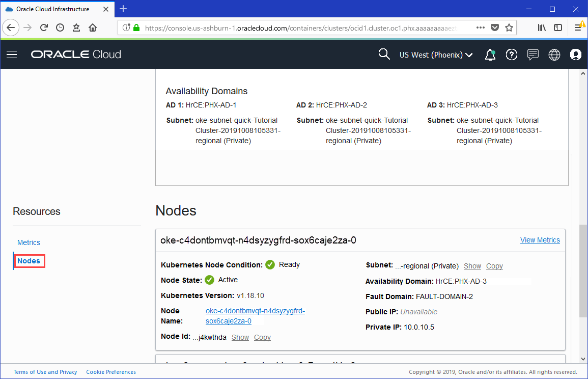Screen dimensions: 588x379
Task: Go back with the browser back arrow
Action: pyautogui.click(x=11, y=28)
